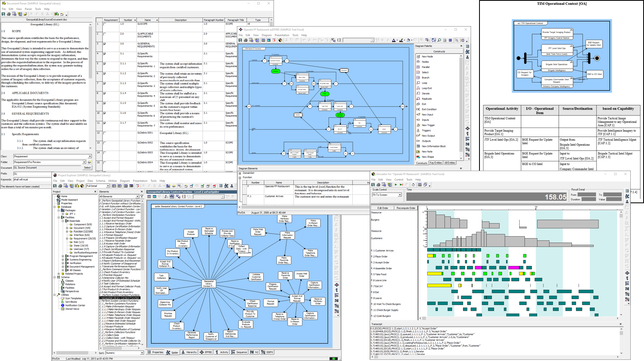
Task: Open Parser menu in Document Parser
Action: [x=28, y=9]
